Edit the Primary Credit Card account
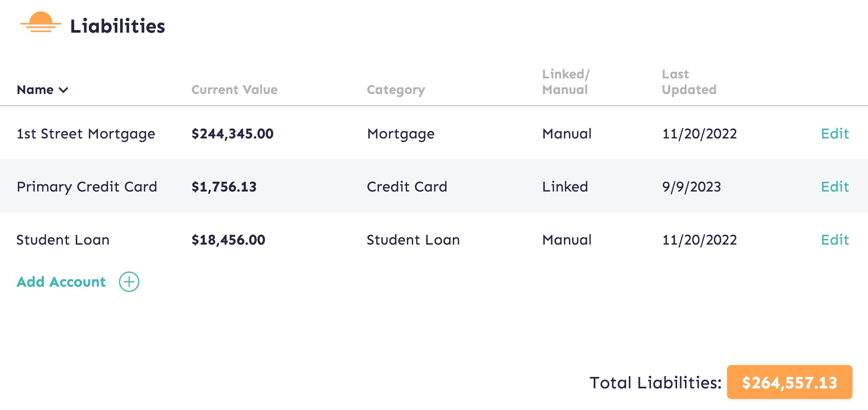This screenshot has width=868, height=410. coord(835,187)
